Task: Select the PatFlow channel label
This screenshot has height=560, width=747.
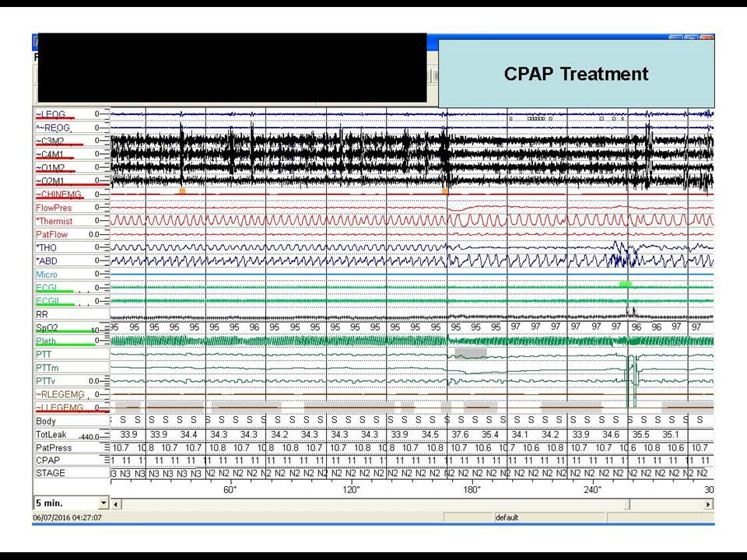Action: 51,234
